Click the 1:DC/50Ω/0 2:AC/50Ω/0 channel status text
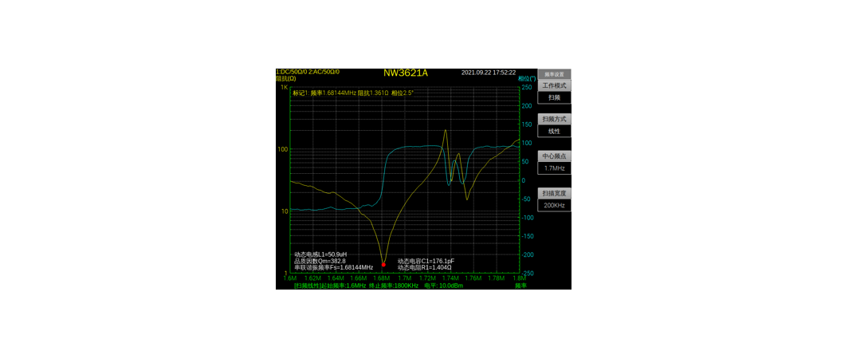This screenshot has width=868, height=343. pos(308,72)
